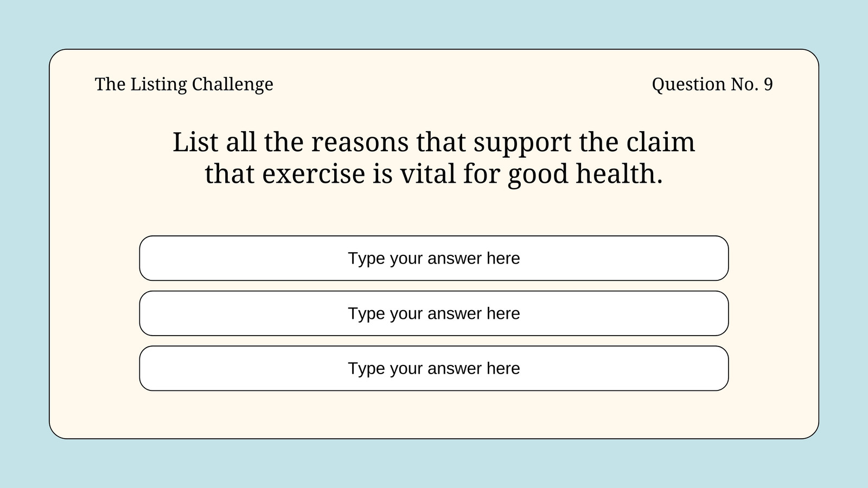Image resolution: width=868 pixels, height=488 pixels.
Task: Focus the last answer input box
Action: (434, 368)
